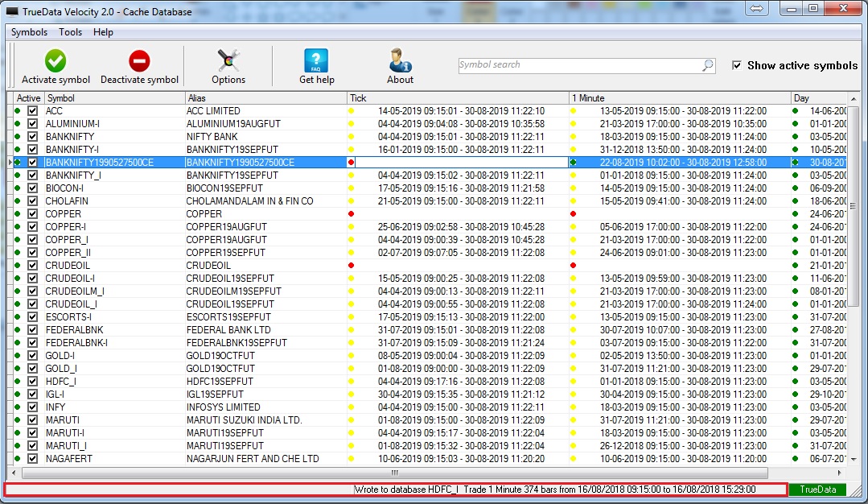Image resolution: width=868 pixels, height=504 pixels.
Task: Toggle Show active symbols checkbox
Action: point(737,65)
